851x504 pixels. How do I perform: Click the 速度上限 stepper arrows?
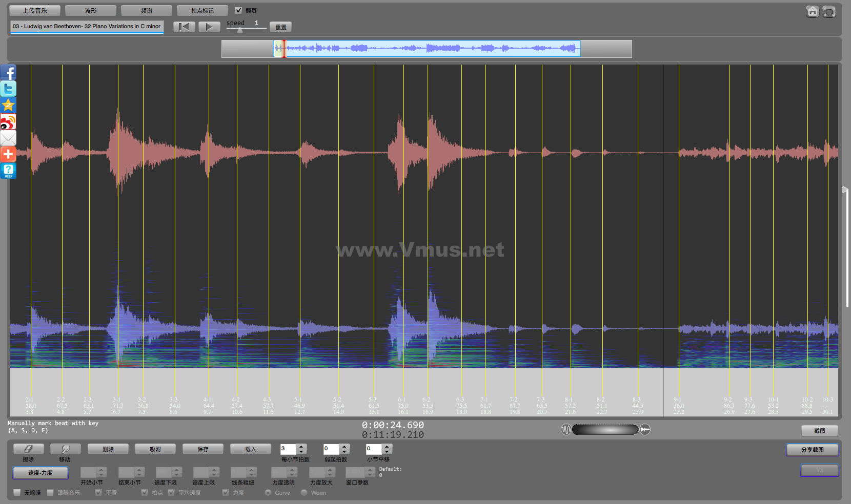click(215, 472)
